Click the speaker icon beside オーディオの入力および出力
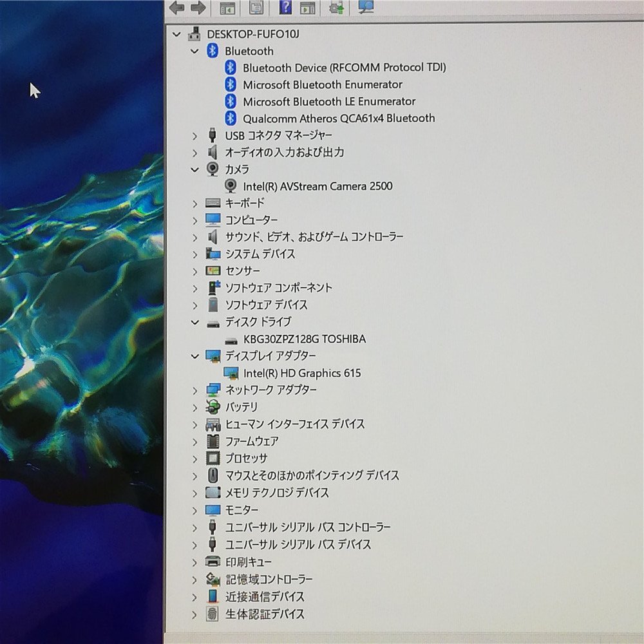 (213, 153)
